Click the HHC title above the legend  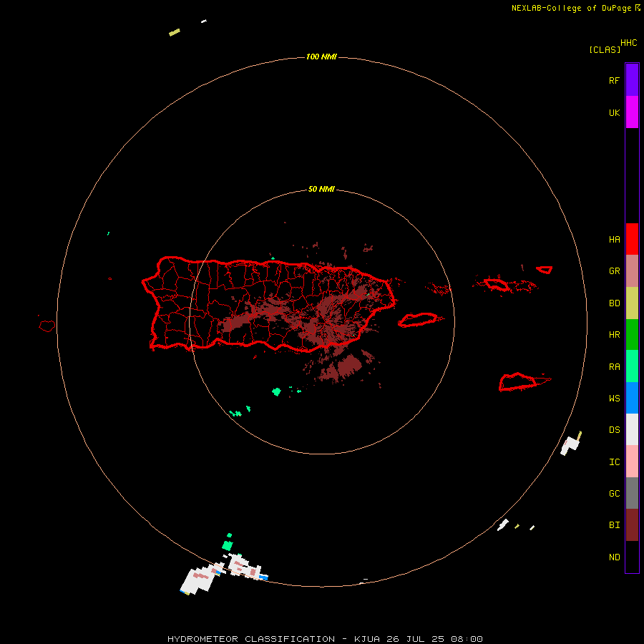coord(628,43)
